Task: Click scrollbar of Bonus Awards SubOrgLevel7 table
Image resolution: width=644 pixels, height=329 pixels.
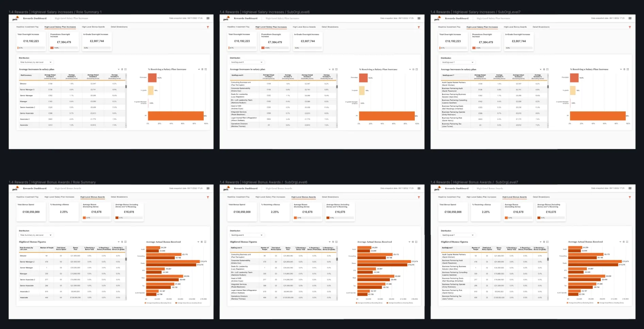Action: coord(548,259)
